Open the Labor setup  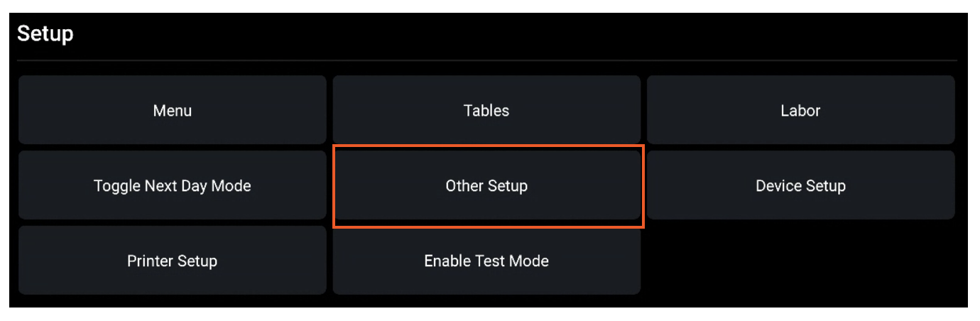click(800, 111)
